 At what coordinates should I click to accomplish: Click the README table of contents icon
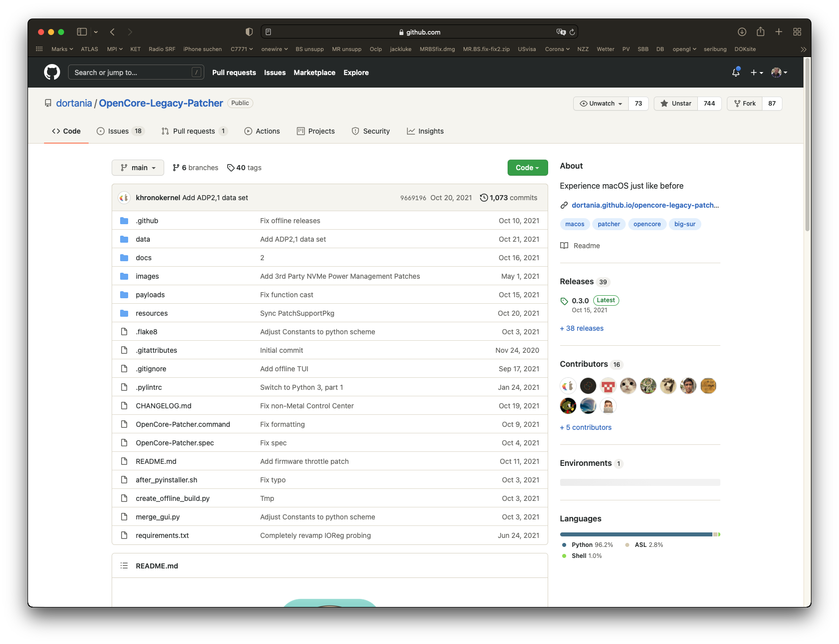point(124,566)
